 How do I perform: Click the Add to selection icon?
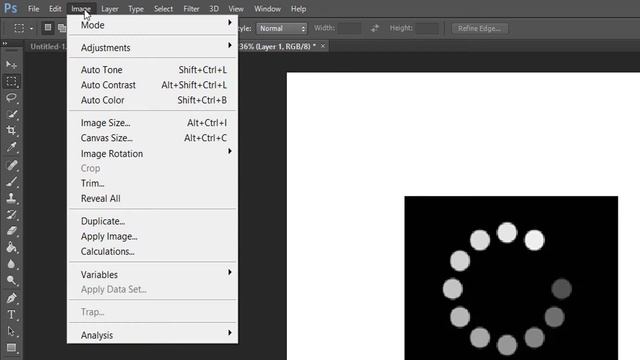(62, 28)
